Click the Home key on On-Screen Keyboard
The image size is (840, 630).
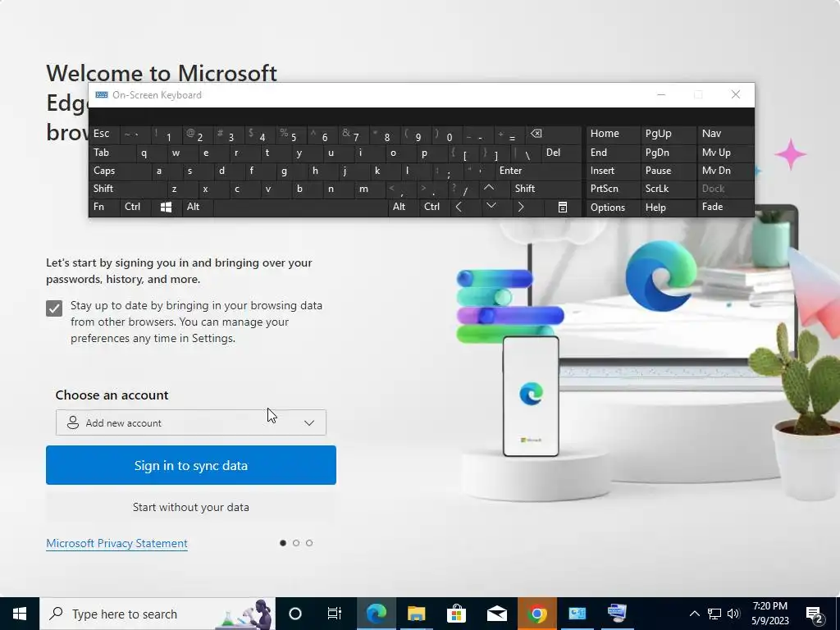click(x=613, y=134)
